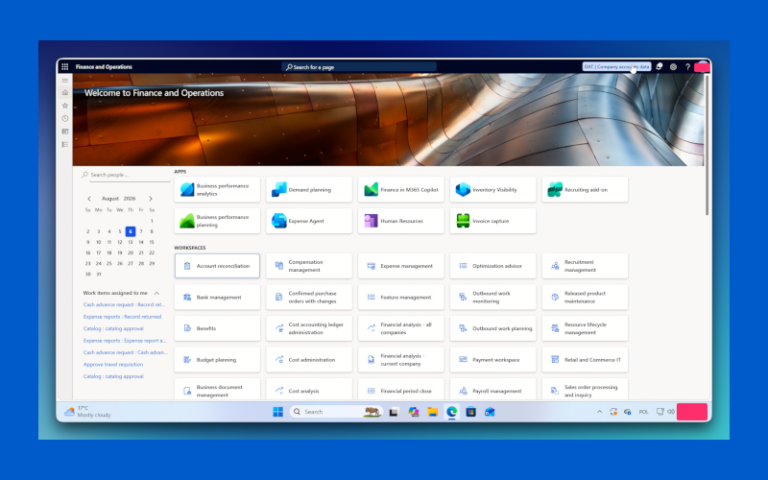This screenshot has width=768, height=480.
Task: Open the help question mark
Action: tap(687, 67)
